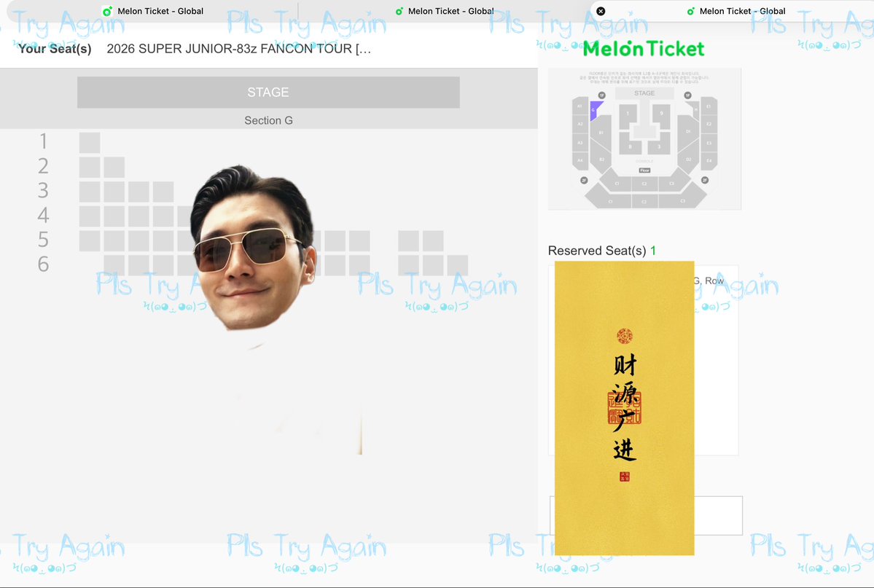The width and height of the screenshot is (874, 588).
Task: Select floor block 3 on venue map
Action: point(659,146)
